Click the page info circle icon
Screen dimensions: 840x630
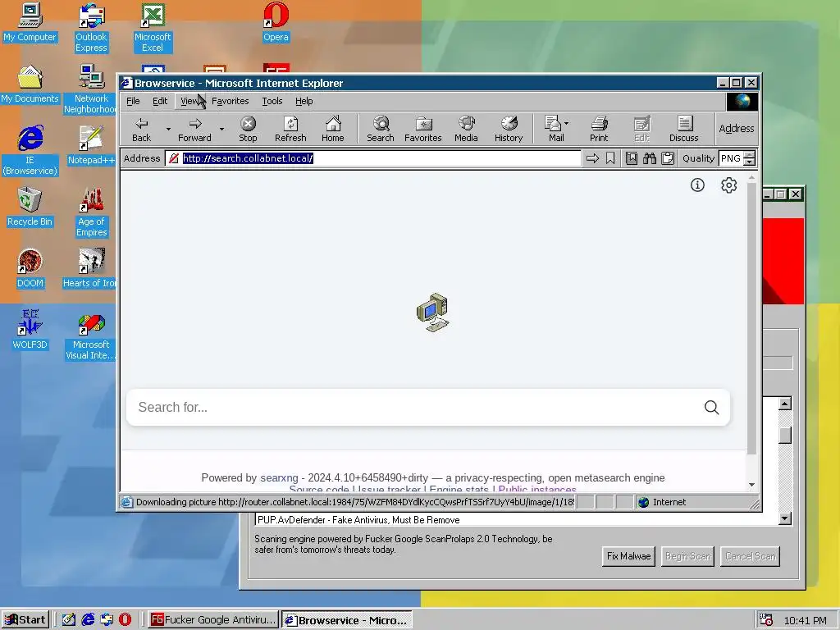click(697, 185)
